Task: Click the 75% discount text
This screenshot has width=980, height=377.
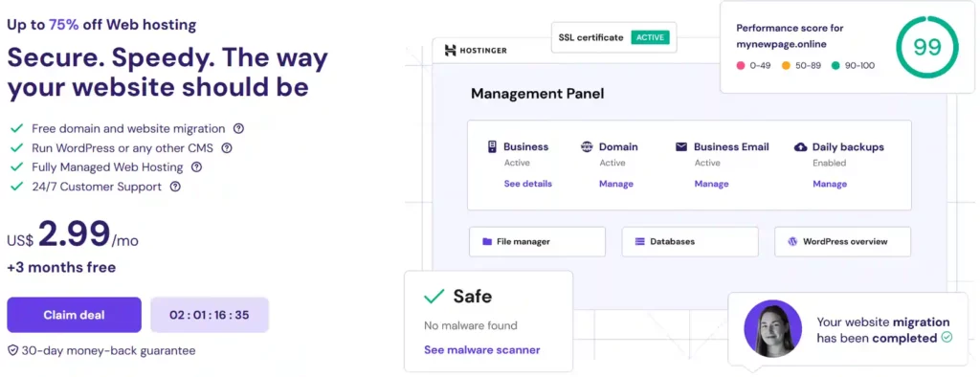Action: [x=64, y=25]
